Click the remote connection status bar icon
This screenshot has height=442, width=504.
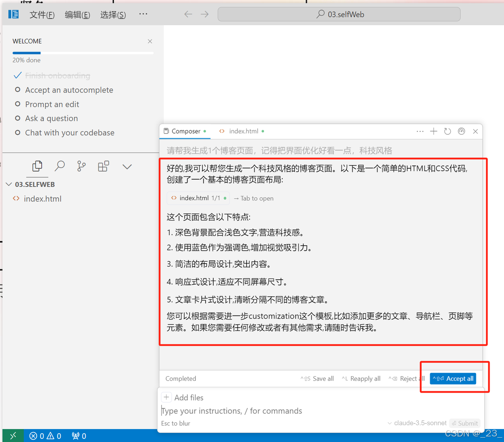point(13,436)
